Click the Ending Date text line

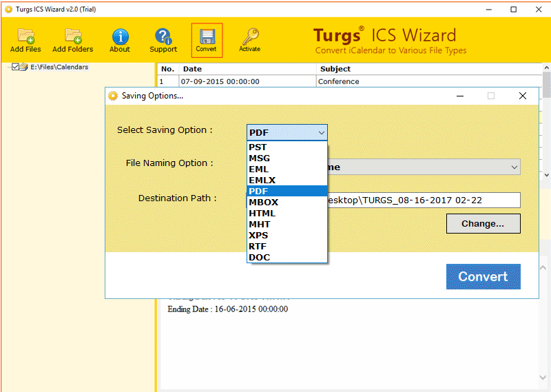click(x=228, y=309)
